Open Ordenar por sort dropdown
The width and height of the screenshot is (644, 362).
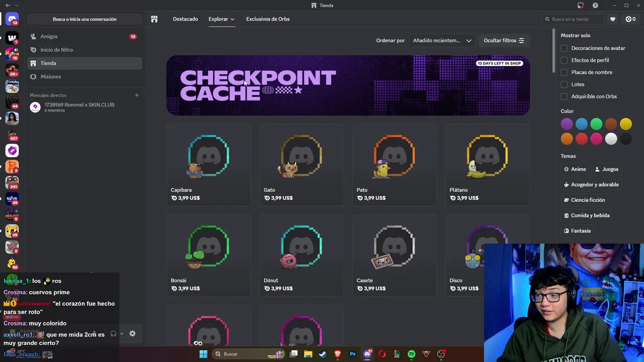(x=442, y=40)
